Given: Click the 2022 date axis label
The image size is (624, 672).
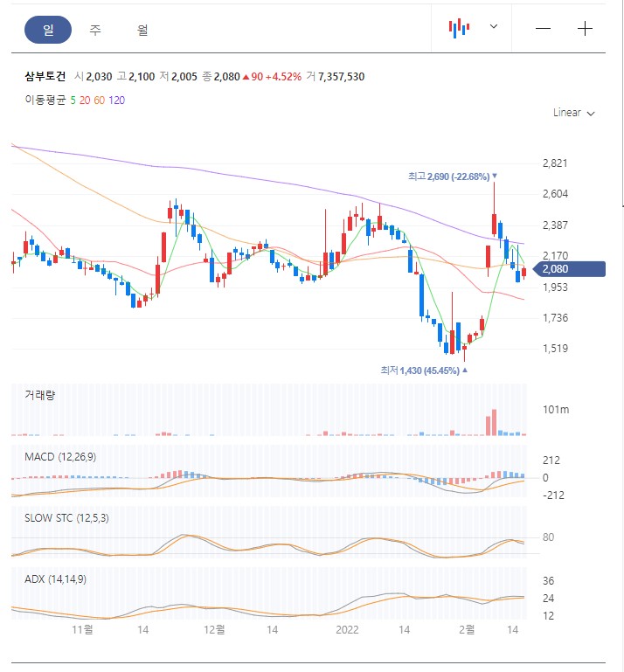Looking at the screenshot, I should coord(347,629).
